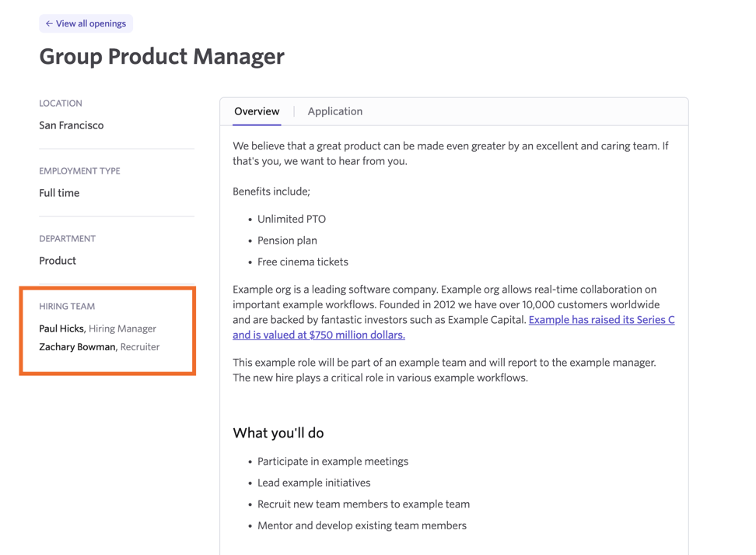The image size is (756, 555).
Task: Click the What you'll do heading
Action: (x=278, y=433)
